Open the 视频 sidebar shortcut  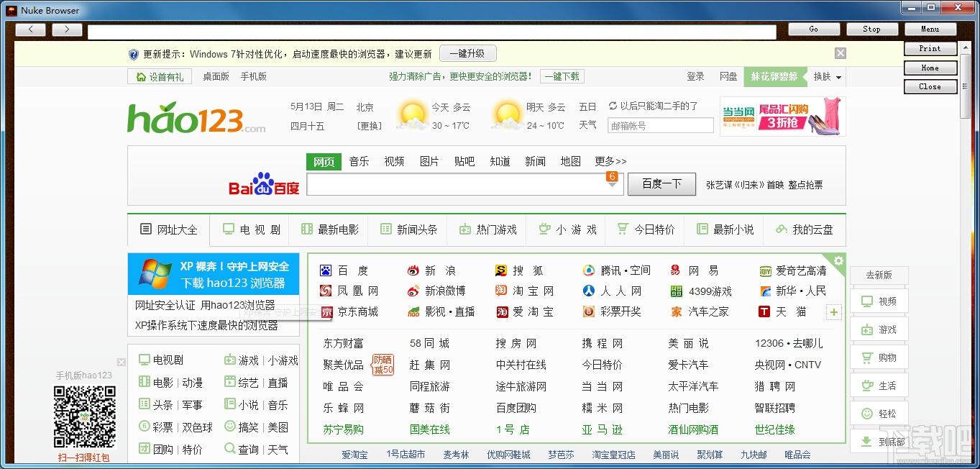[x=879, y=301]
